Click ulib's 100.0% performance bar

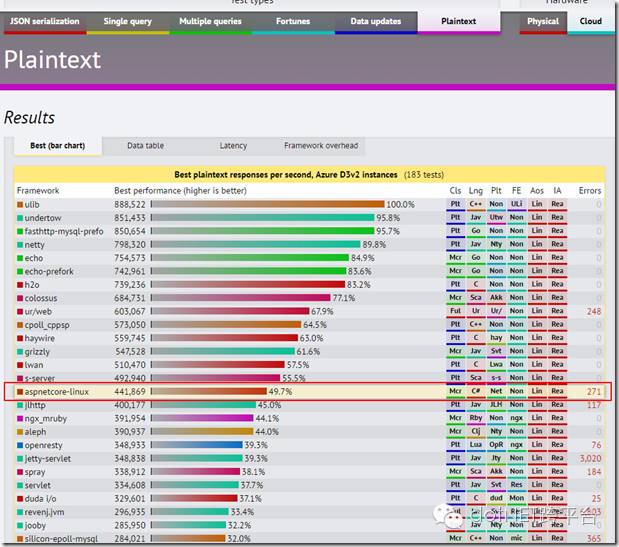tap(268, 204)
